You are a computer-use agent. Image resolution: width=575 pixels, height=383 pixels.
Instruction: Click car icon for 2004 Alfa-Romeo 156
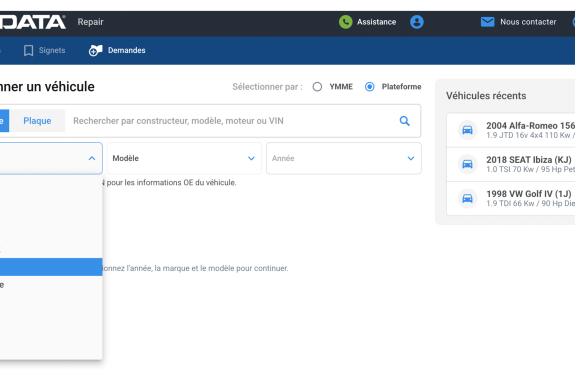coord(467,130)
